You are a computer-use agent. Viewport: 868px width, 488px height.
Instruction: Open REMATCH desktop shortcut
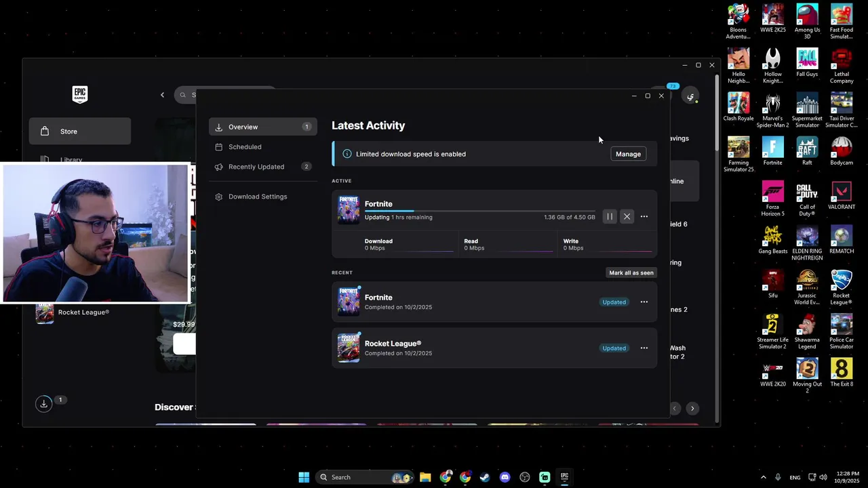point(842,239)
